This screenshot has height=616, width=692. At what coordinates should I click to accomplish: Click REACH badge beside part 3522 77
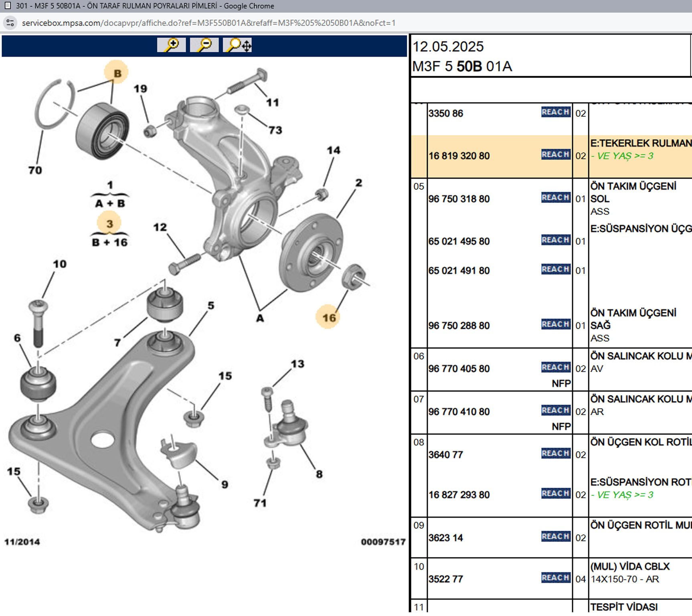tap(555, 578)
